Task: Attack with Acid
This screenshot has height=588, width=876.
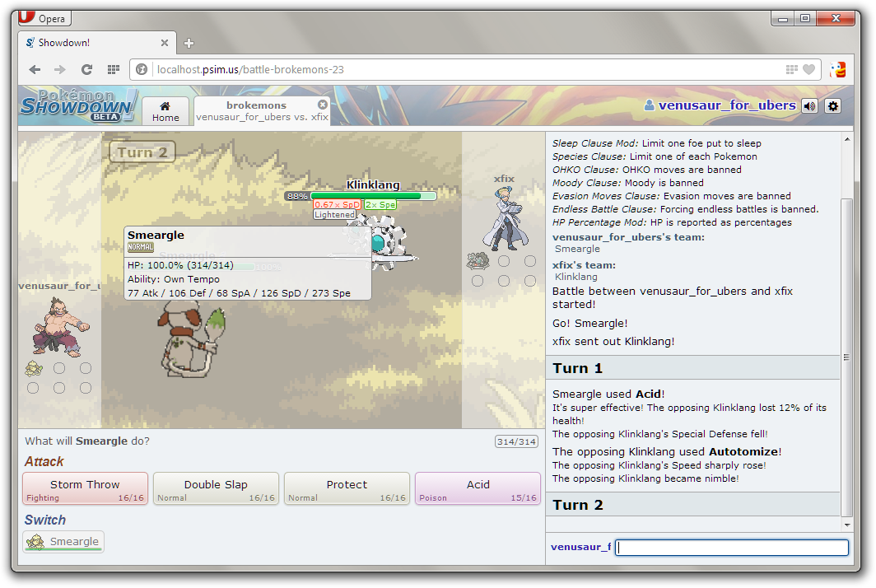Action: point(478,488)
